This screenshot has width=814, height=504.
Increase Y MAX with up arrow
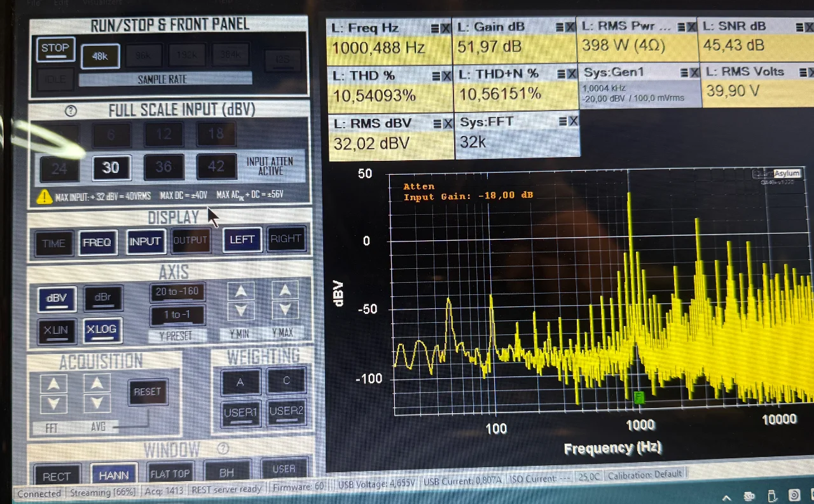click(285, 290)
